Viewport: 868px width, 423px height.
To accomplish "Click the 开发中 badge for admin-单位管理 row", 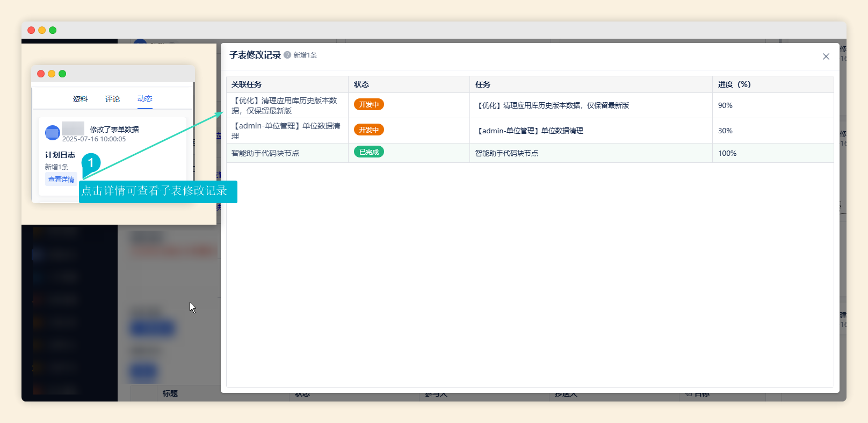I will click(368, 130).
